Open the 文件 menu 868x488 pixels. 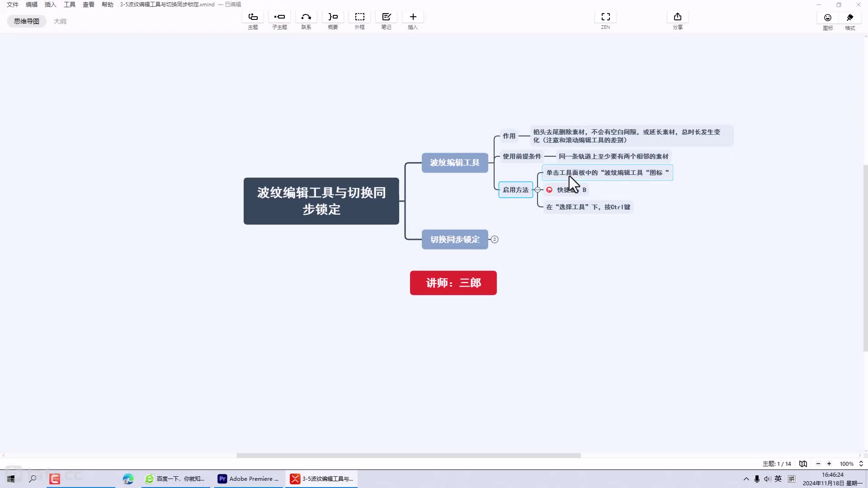point(13,5)
